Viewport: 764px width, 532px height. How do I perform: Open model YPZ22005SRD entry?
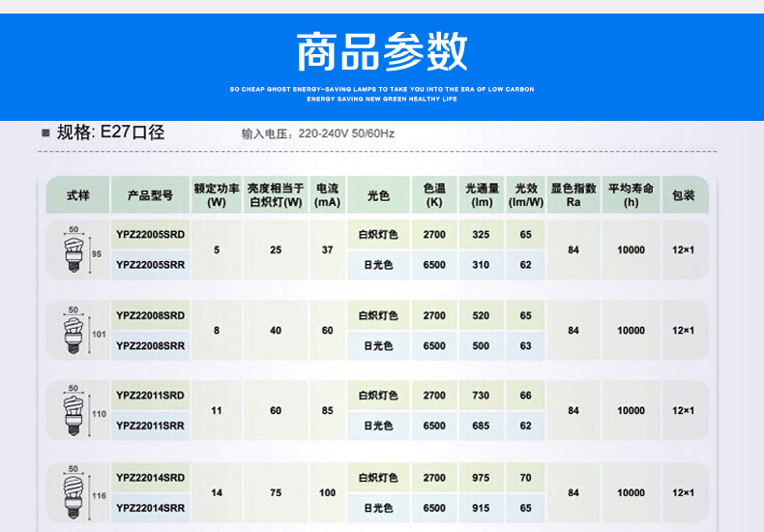(150, 235)
